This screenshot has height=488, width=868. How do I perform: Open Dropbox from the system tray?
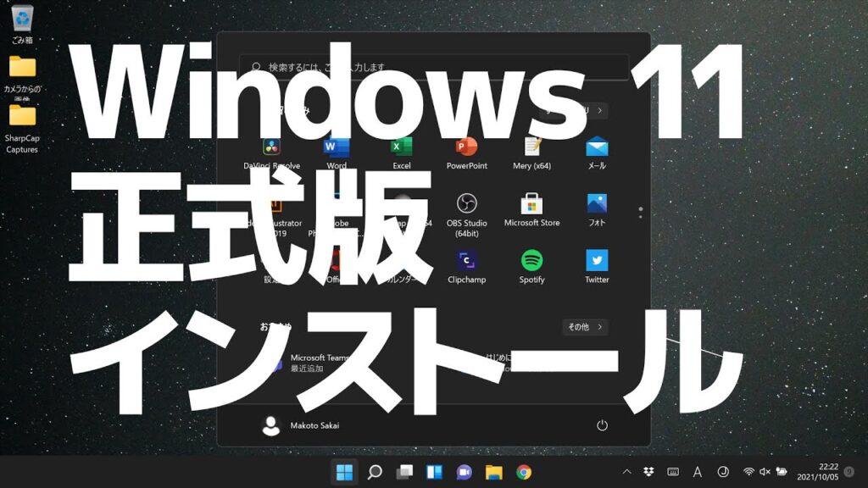click(648, 471)
